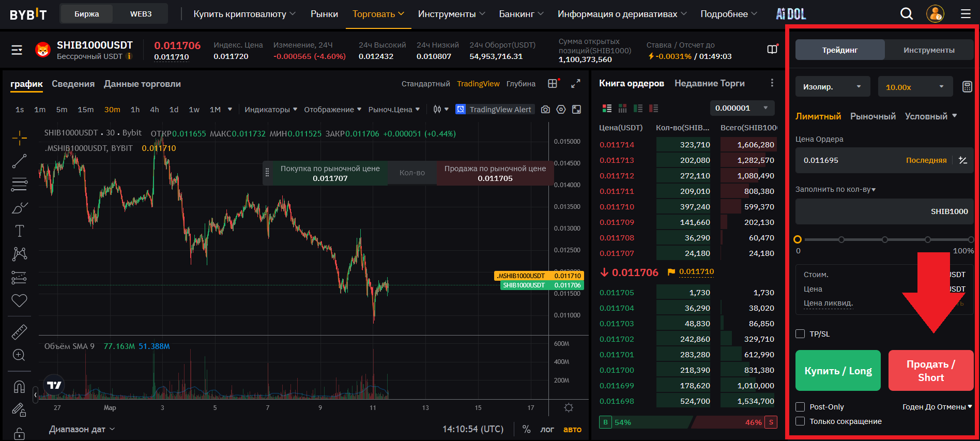Click the order quantity slider handle
Image resolution: width=980 pixels, height=441 pixels.
pyautogui.click(x=798, y=239)
